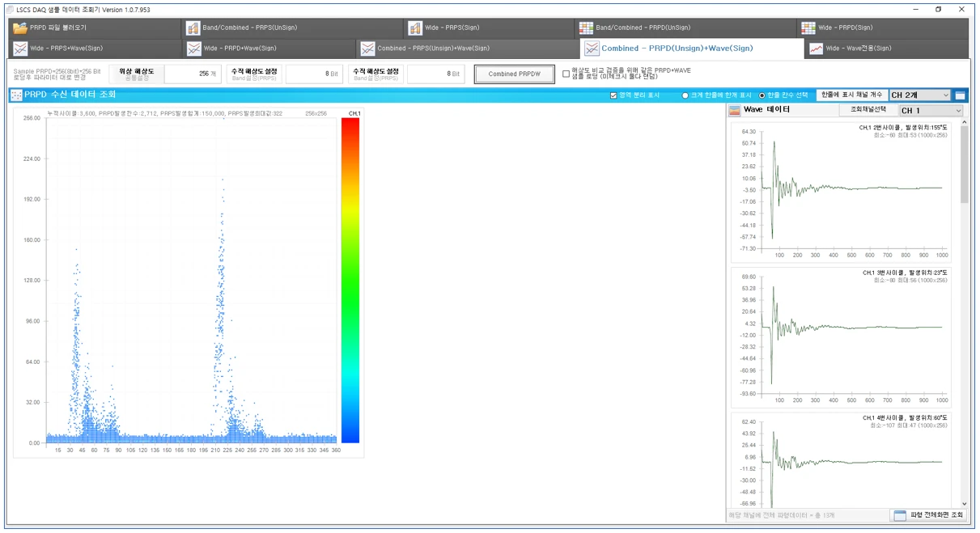Click bar chart icon of Wide PRPS(Sign) tab
This screenshot has width=980, height=533.
pos(415,28)
